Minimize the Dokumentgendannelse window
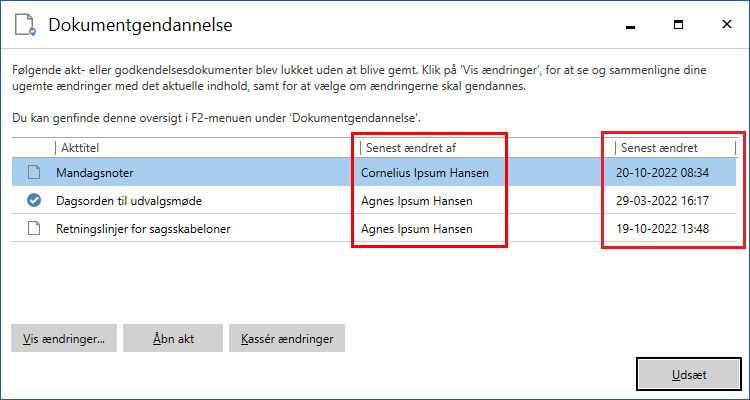This screenshot has height=400, width=750. point(630,24)
